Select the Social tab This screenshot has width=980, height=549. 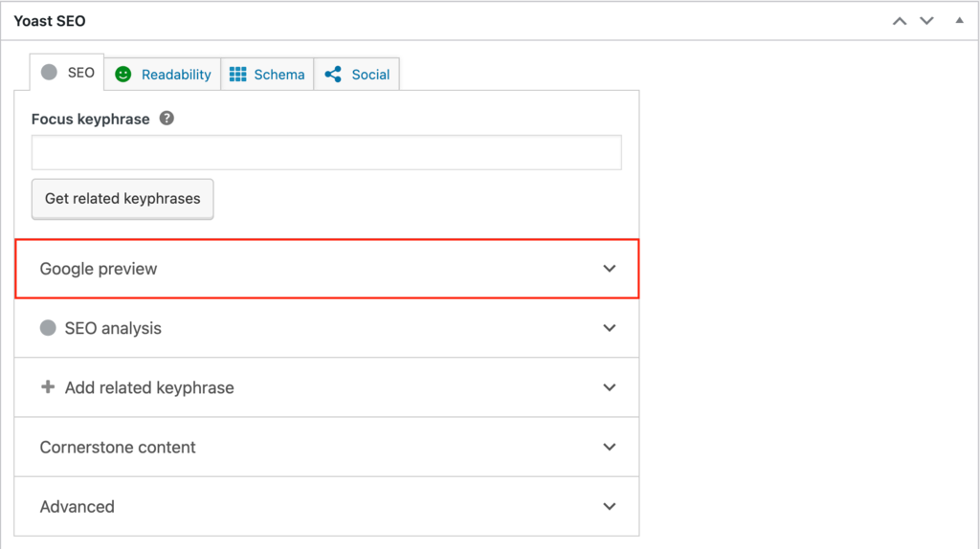(369, 75)
